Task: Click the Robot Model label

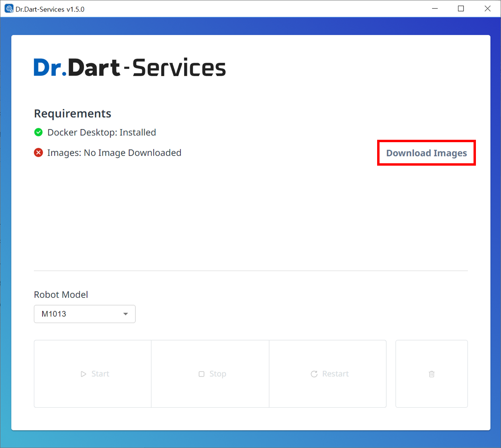Action: click(x=61, y=295)
